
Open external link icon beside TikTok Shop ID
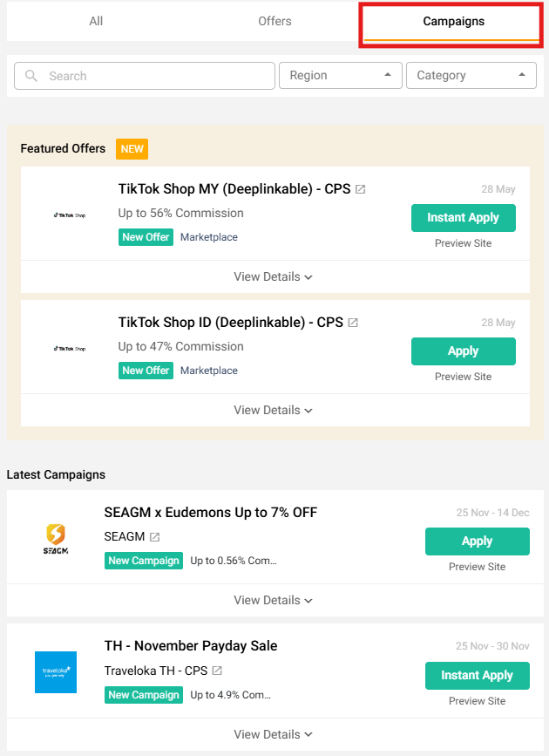[x=353, y=323]
